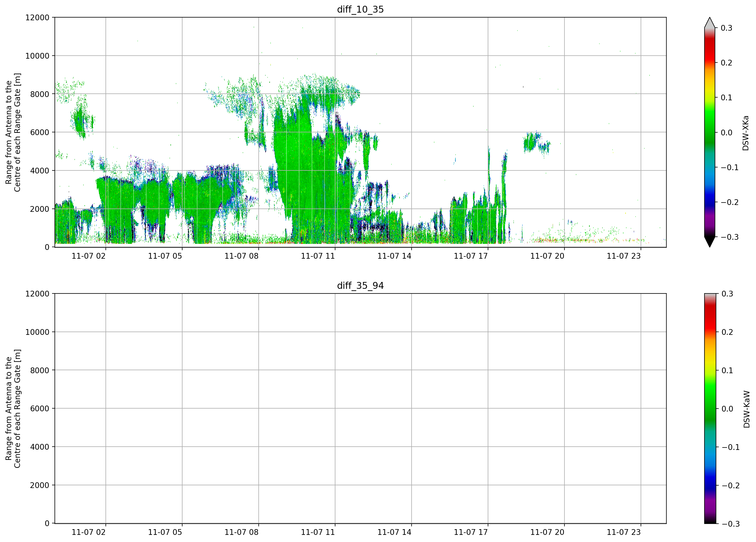Click the grey upper arrow of DSW-XKa colorbar
756x542 pixels.
click(x=710, y=23)
